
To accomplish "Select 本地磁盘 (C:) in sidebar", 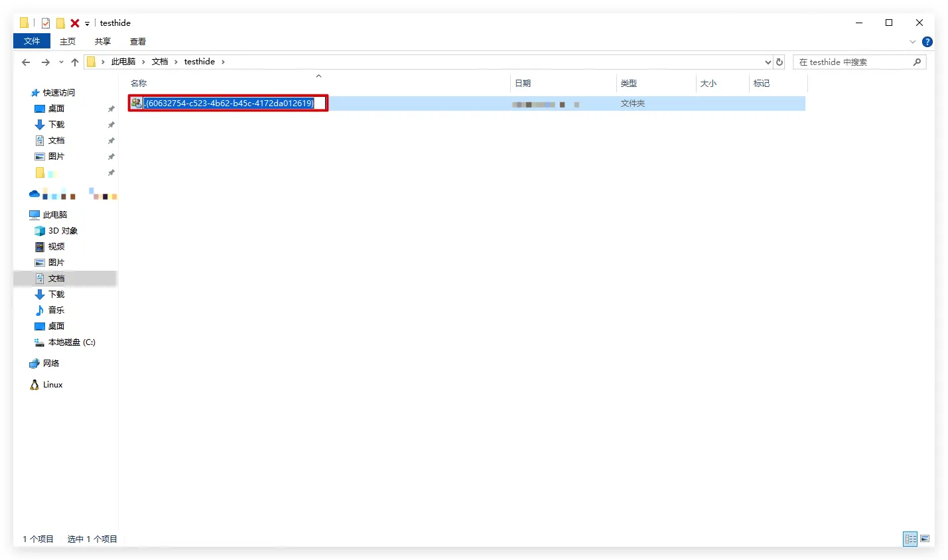I will 72,342.
